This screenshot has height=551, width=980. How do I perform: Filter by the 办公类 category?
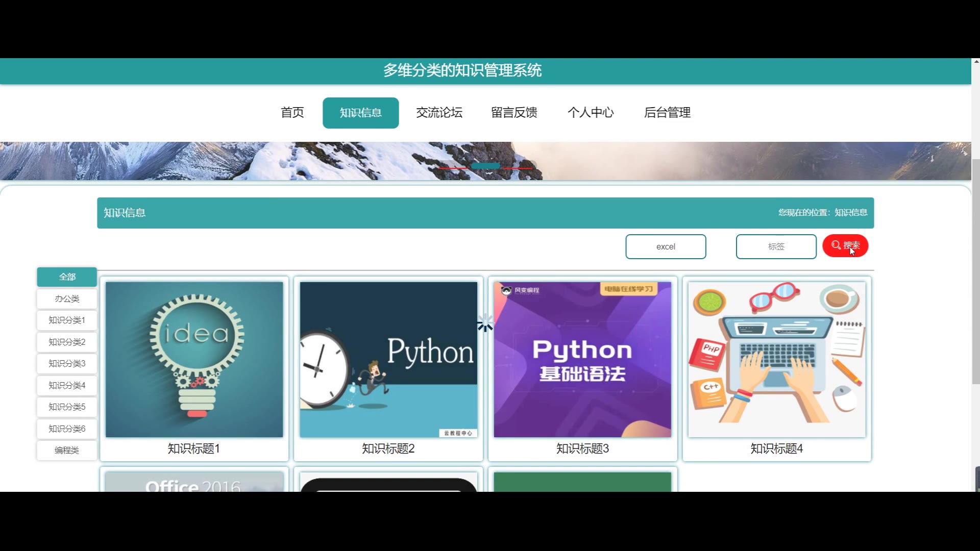67,298
